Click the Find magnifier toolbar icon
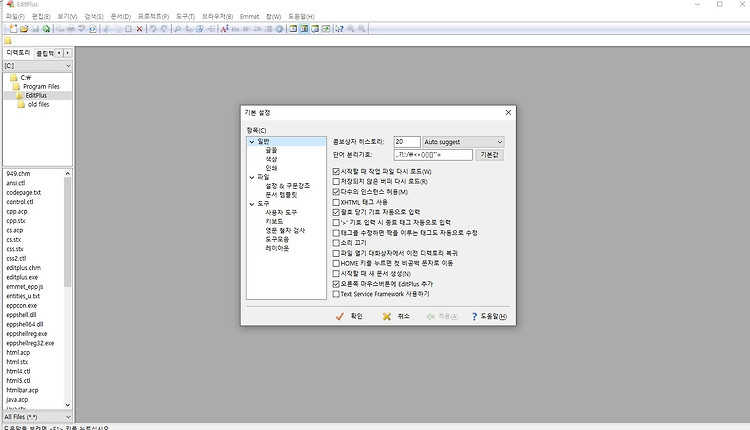This screenshot has width=750, height=430. (x=177, y=29)
